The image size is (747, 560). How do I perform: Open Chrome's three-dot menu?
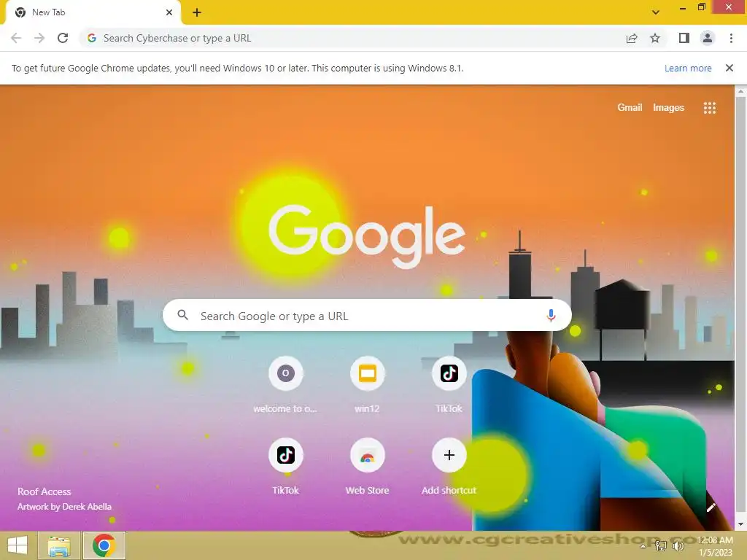click(731, 38)
